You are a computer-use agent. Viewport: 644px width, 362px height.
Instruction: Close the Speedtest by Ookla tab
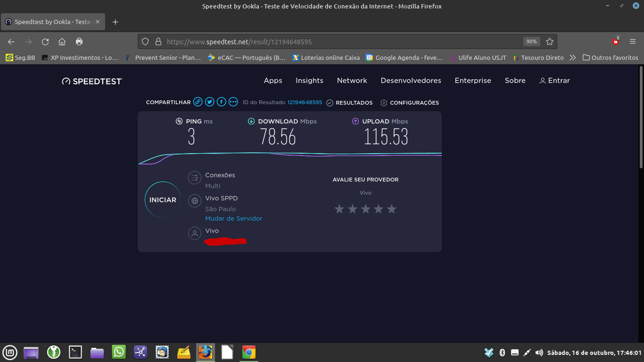point(98,22)
